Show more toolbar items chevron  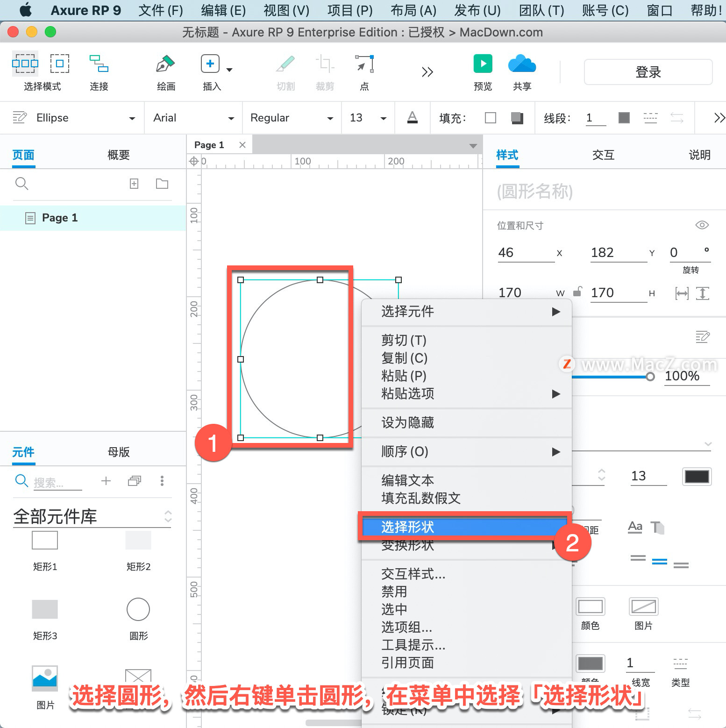(427, 72)
